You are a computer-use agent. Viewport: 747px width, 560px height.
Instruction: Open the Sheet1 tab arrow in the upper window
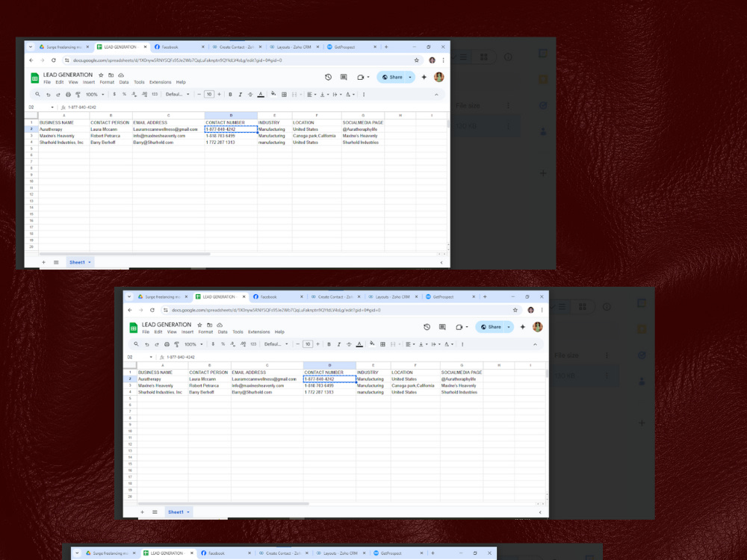click(x=90, y=262)
